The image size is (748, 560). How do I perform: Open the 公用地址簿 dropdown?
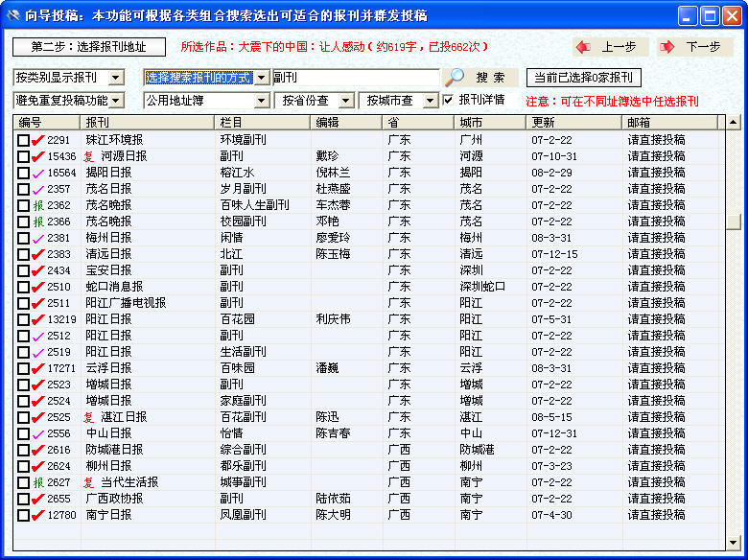tap(262, 101)
